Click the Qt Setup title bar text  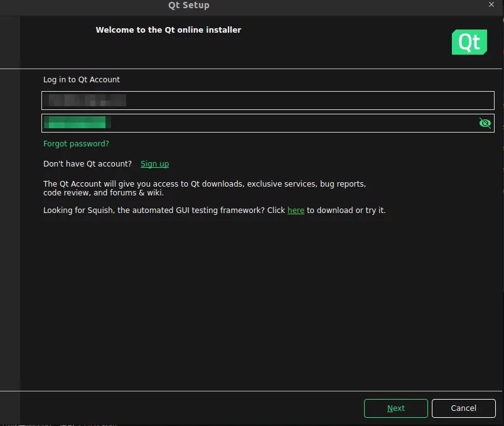click(189, 5)
